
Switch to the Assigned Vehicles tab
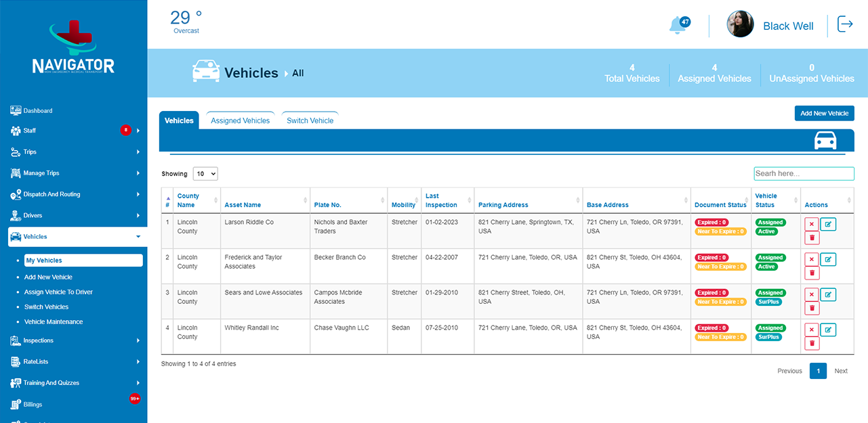click(x=240, y=120)
